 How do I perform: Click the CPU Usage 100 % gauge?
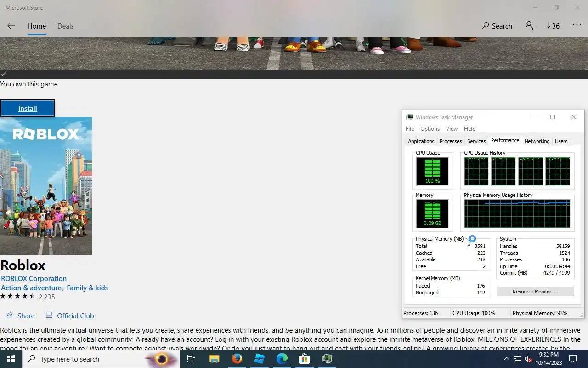click(432, 171)
